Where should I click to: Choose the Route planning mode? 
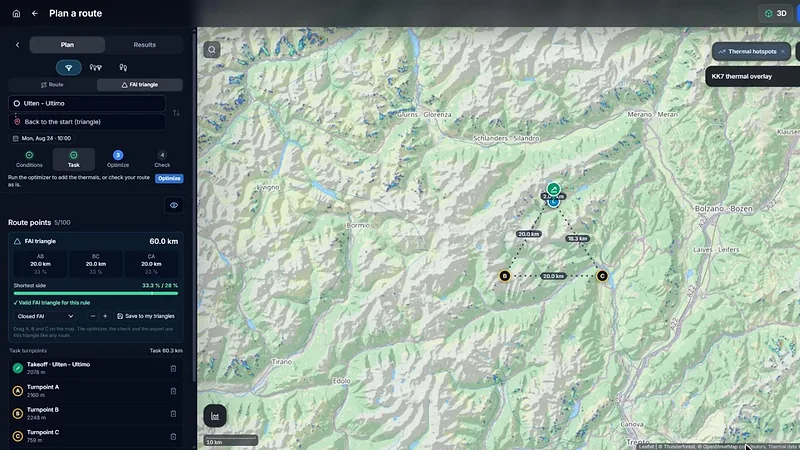(52, 85)
